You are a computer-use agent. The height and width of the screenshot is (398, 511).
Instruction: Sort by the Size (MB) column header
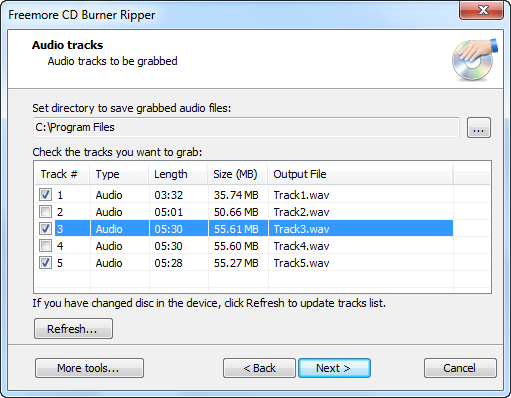tap(238, 174)
